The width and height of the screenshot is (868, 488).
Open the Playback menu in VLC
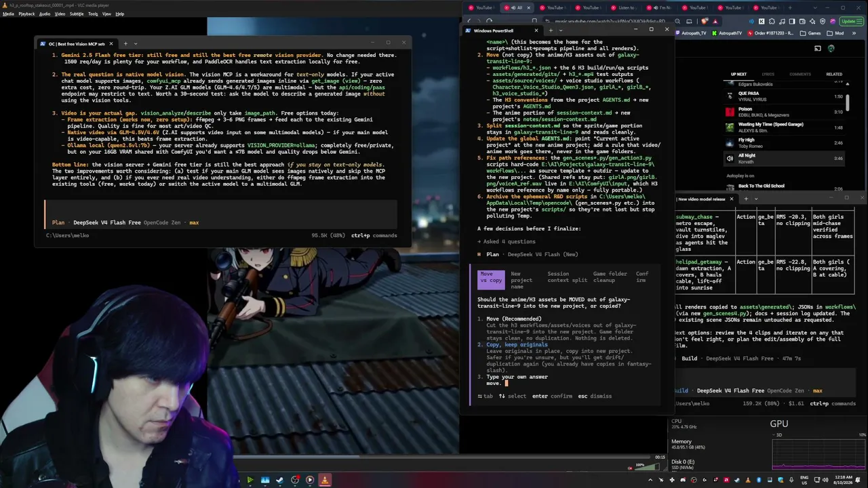(26, 14)
